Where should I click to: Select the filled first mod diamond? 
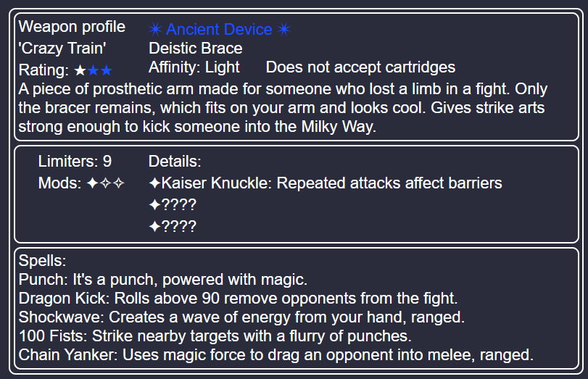[x=92, y=183]
